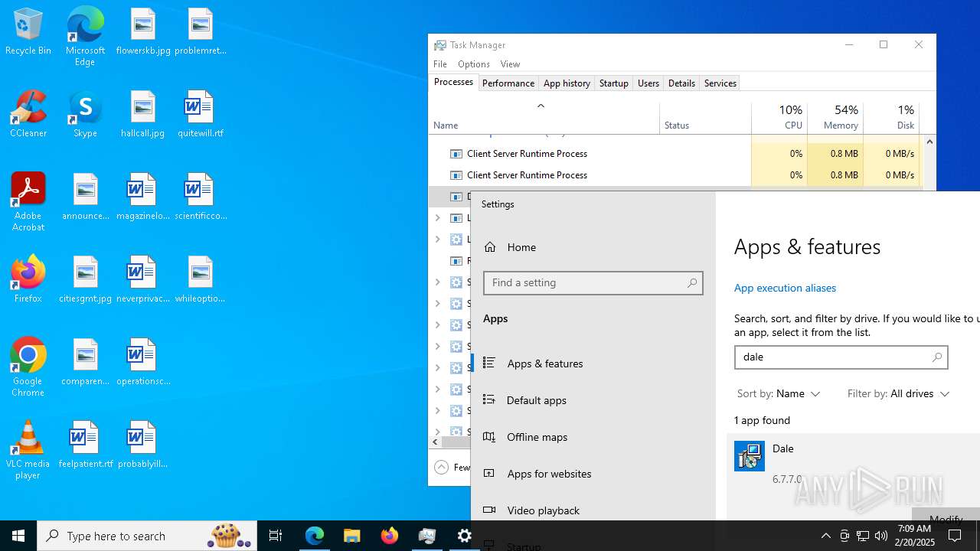The height and width of the screenshot is (551, 980).
Task: Open the Google Chrome desktop shortcut
Action: coord(28,367)
